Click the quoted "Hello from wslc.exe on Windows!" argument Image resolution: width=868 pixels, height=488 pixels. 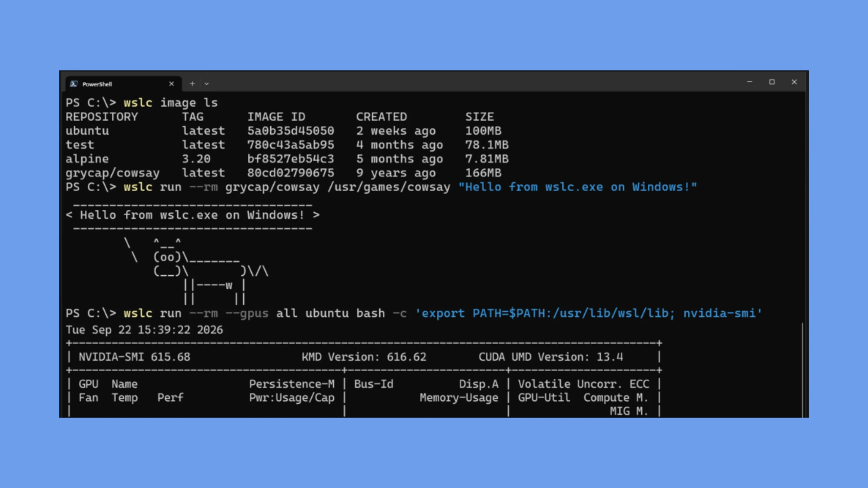(577, 187)
